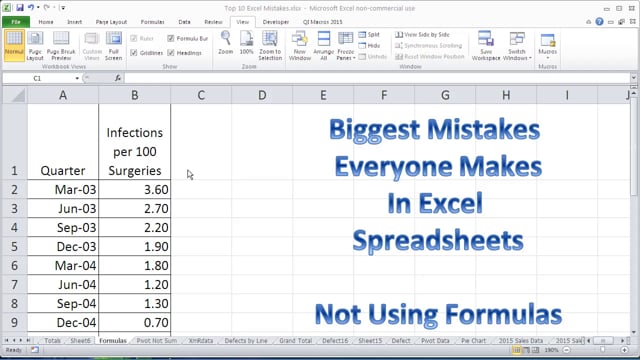Open the Formulas ribbon tab
Image resolution: width=640 pixels, height=360 pixels.
pyautogui.click(x=152, y=22)
